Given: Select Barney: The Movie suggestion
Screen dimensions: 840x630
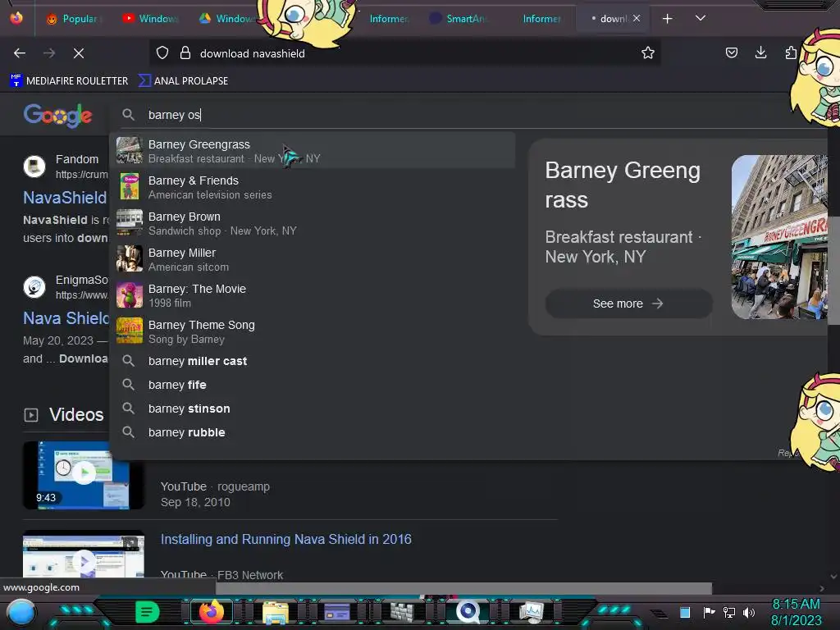Looking at the screenshot, I should 313,295.
